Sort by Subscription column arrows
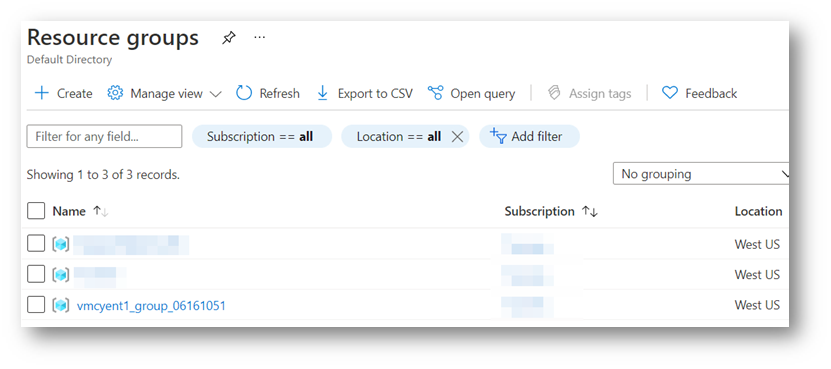 click(589, 212)
